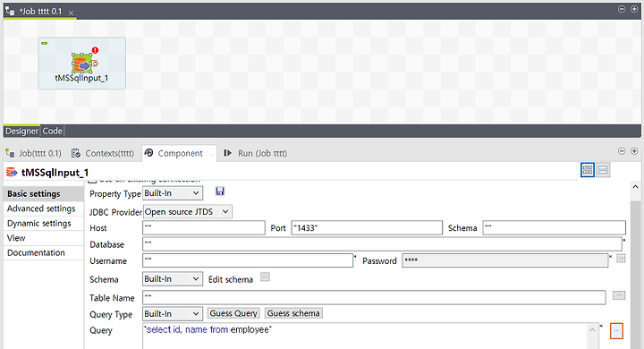644x349 pixels.
Task: Minimize the Component view panel
Action: point(622,151)
